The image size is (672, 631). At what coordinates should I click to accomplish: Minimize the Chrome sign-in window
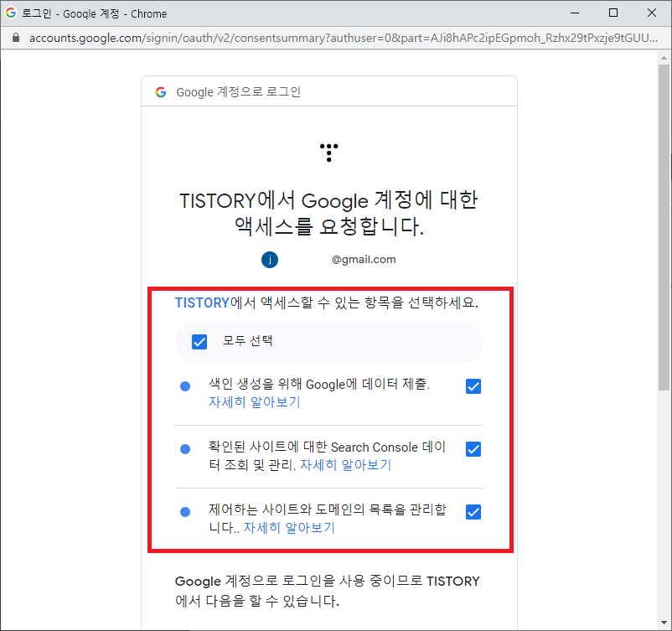[575, 13]
